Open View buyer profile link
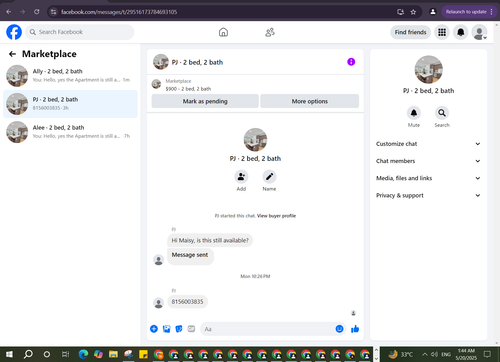The image size is (500, 362). [276, 216]
